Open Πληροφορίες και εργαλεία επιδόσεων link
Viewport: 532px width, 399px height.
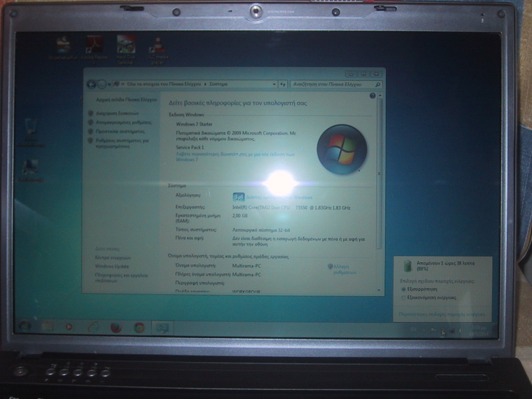tap(121, 278)
